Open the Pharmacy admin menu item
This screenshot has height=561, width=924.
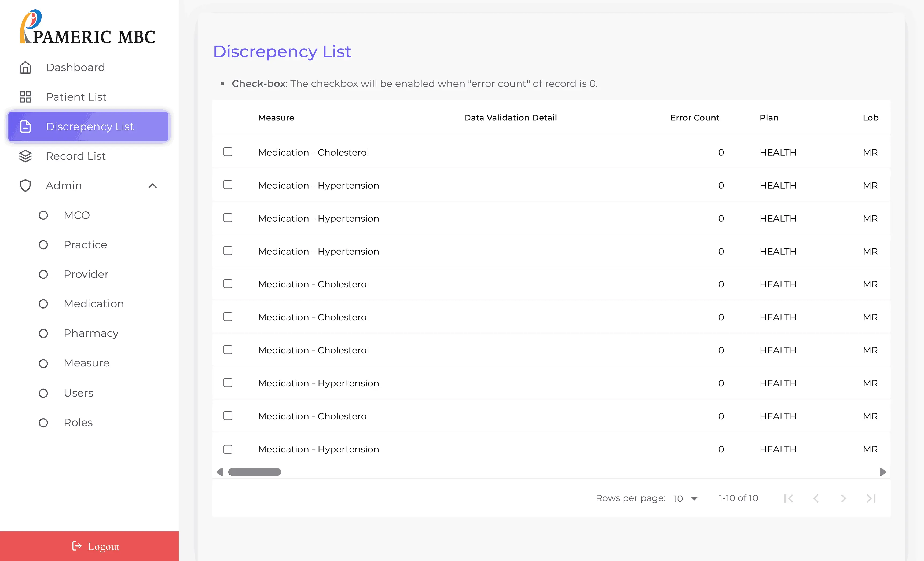[x=91, y=333]
